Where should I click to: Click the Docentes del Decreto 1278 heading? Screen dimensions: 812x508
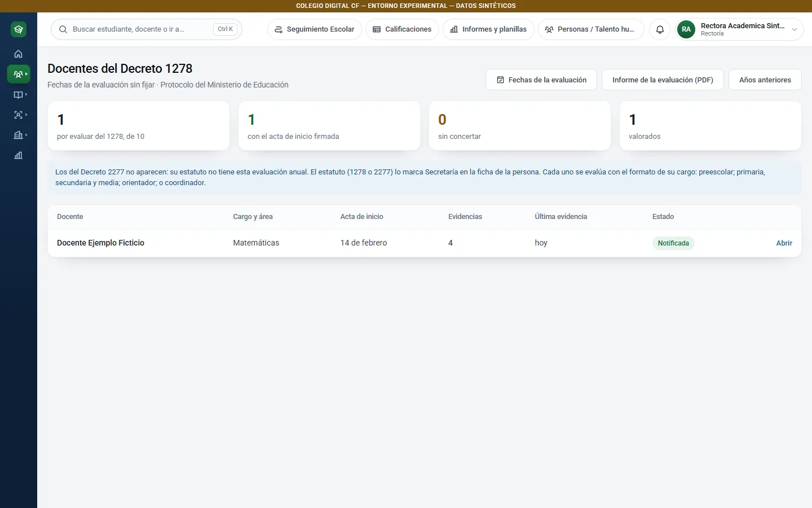(x=120, y=69)
